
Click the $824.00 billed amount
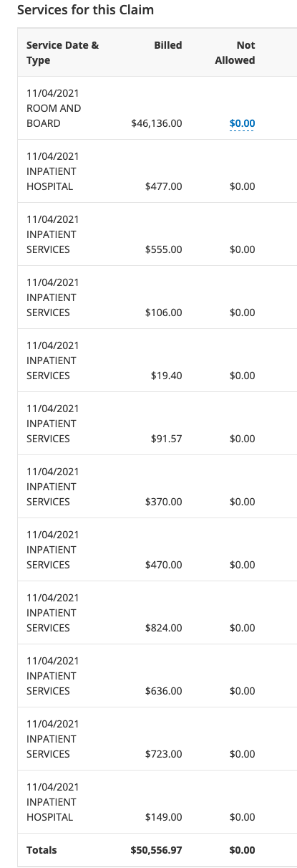163,628
